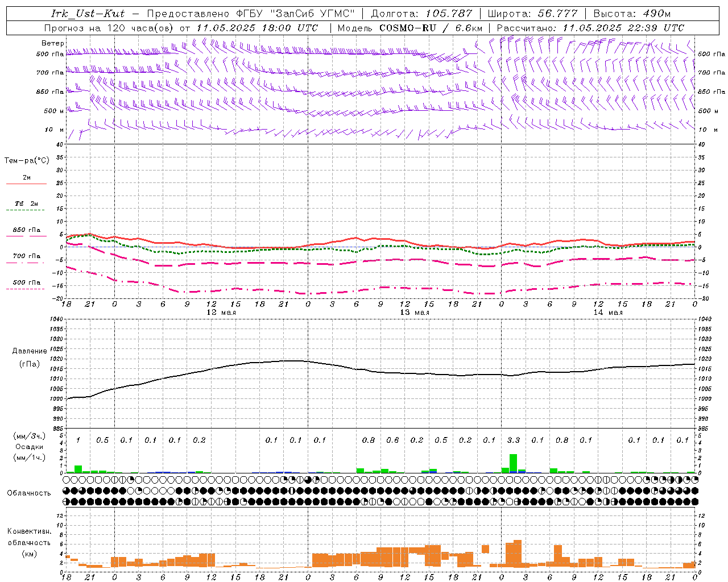The height and width of the screenshot is (582, 728).
Task: Click the (гПа) unit under Давление
Action: click(x=30, y=364)
